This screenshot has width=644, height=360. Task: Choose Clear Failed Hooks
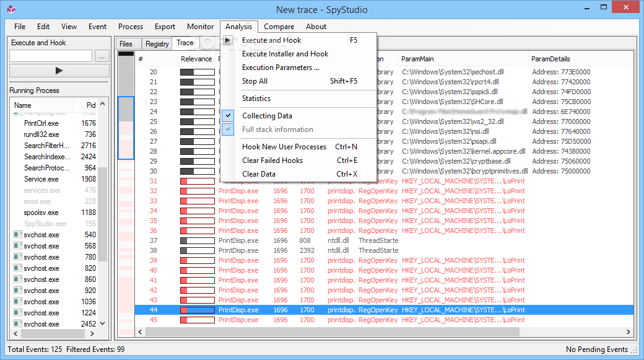pos(298,160)
